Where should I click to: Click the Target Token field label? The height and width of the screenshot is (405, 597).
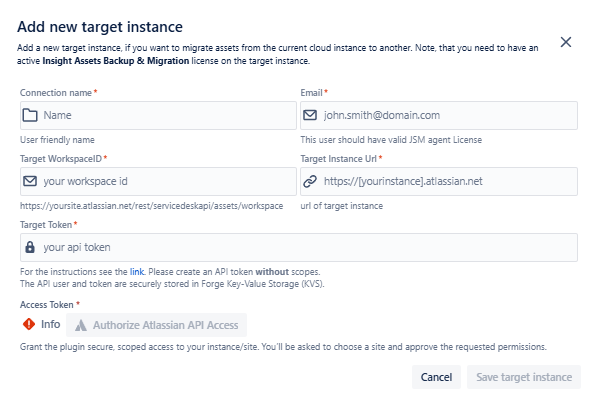pos(46,225)
